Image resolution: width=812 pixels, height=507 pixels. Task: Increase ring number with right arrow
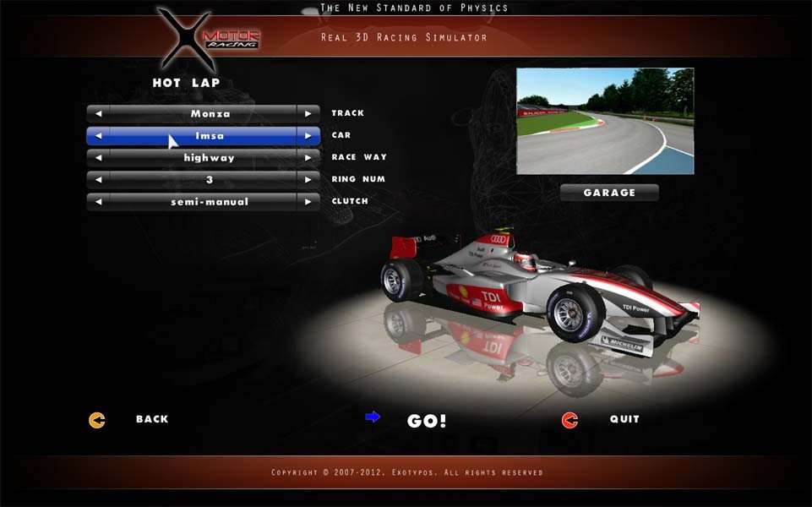(308, 180)
